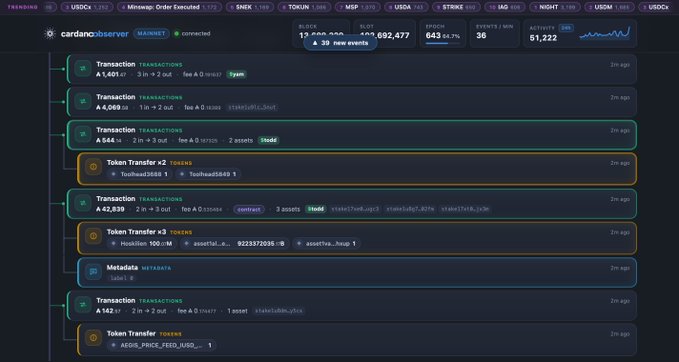Viewport: 679px width, 362px height.
Task: Click the asset chip ending hxup
Action: point(327,243)
